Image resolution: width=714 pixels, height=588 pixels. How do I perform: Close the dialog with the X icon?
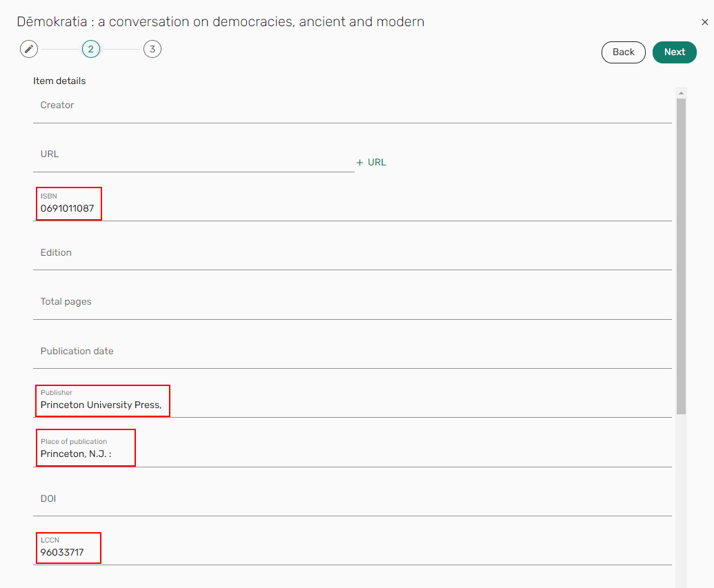click(704, 22)
